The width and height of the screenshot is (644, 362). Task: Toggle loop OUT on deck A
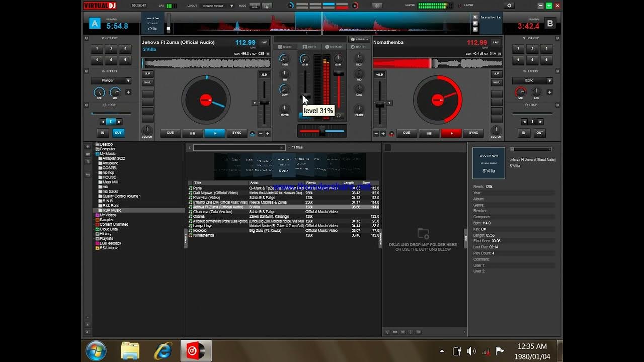118,133
